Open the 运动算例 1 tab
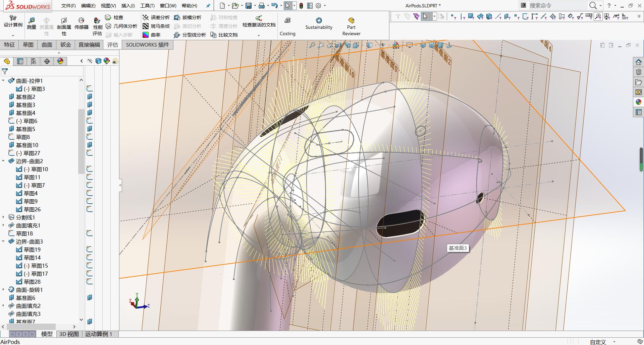Screen dimensions: 644x345 pos(99,334)
